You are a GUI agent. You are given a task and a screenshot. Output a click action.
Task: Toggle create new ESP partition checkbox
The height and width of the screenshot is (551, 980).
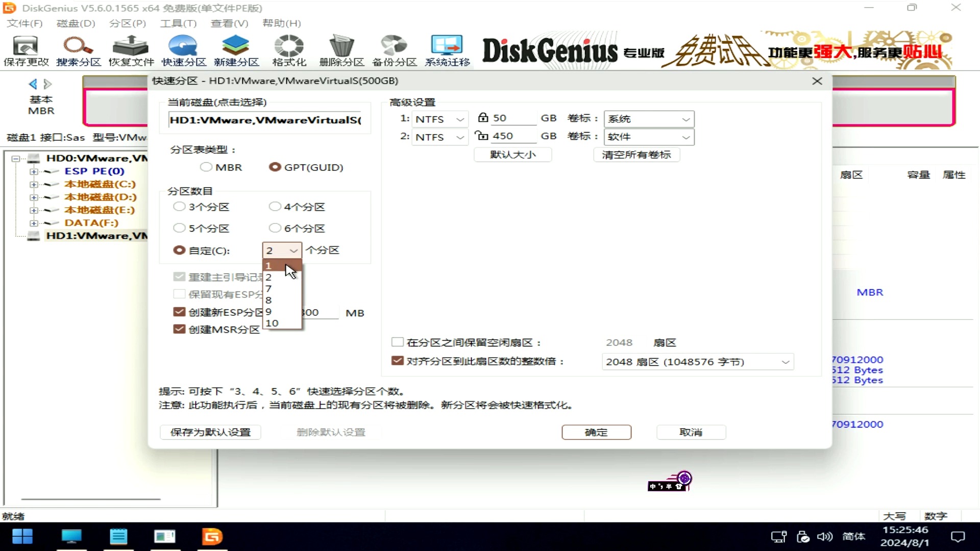click(179, 312)
